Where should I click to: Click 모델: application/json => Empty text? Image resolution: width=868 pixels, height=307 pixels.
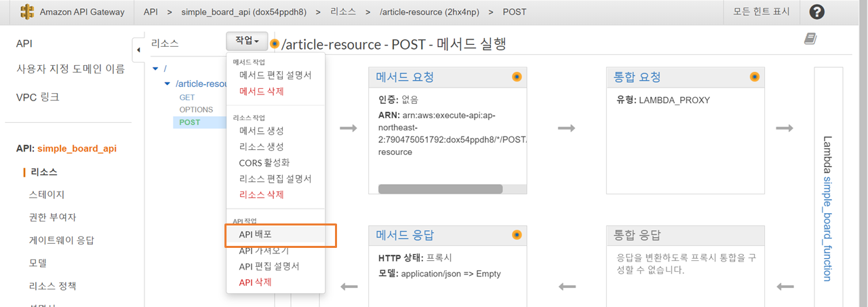click(x=439, y=274)
